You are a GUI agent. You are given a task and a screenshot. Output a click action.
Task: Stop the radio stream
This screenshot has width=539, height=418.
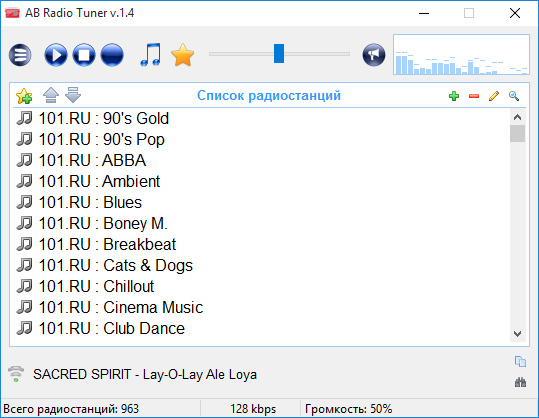point(84,55)
